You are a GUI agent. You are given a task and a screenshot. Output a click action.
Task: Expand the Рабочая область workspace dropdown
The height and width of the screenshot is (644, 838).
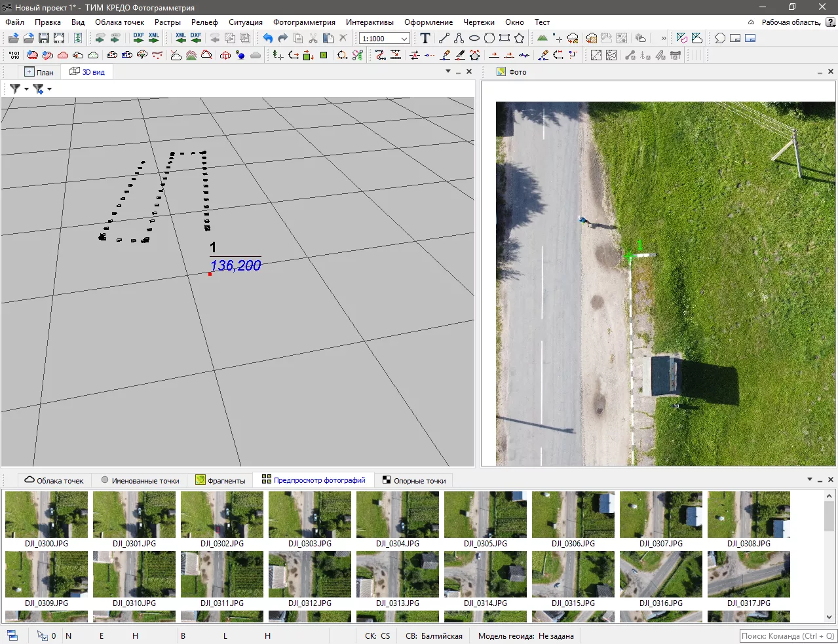(791, 22)
